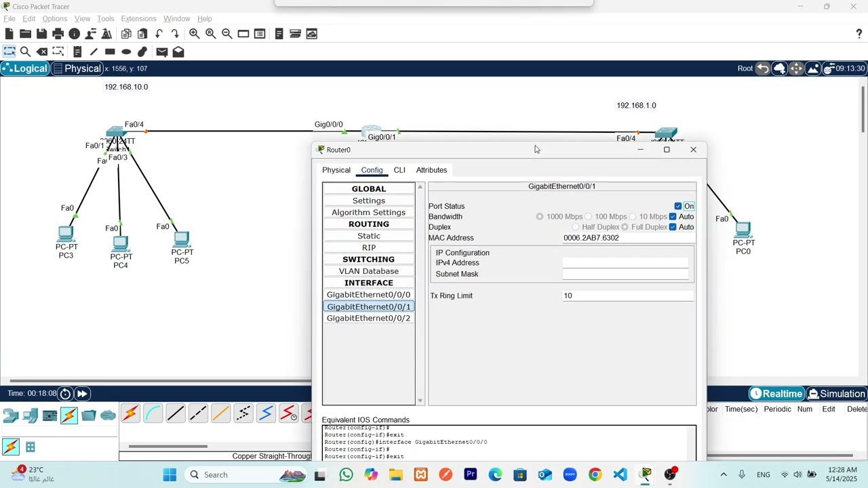Screen dimensions: 868x488
Task: Select the Draw Rectangle tool
Action: click(x=110, y=52)
